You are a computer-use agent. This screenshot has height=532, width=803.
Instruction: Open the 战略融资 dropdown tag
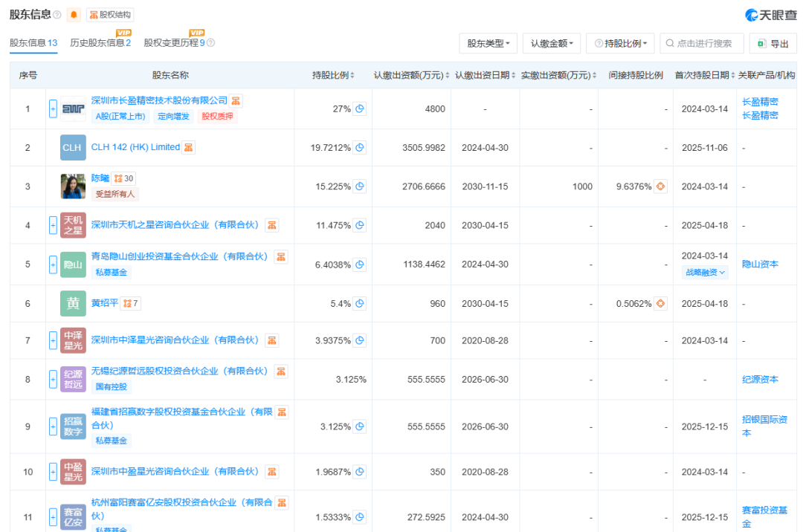coord(705,273)
